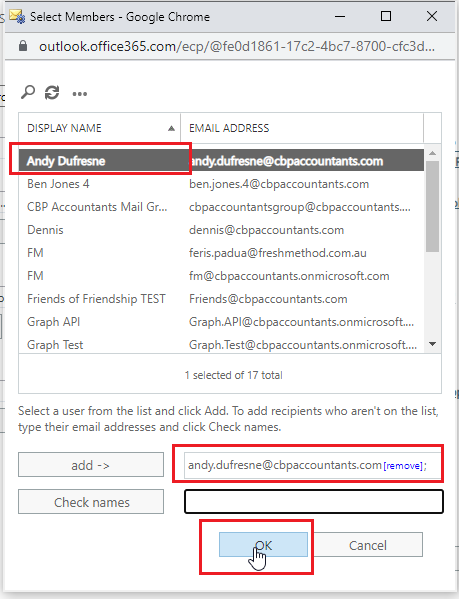Click the Email Address column header

tap(229, 128)
